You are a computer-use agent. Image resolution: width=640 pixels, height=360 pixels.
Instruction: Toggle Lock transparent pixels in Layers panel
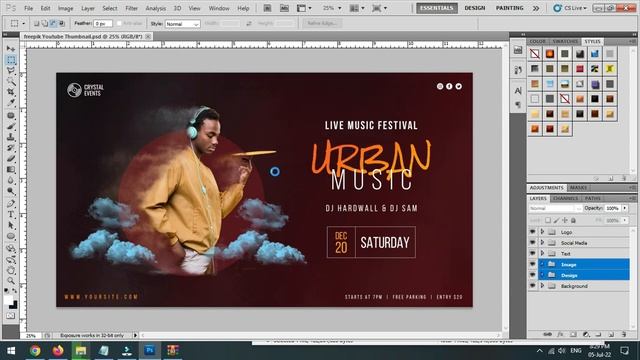[548, 220]
